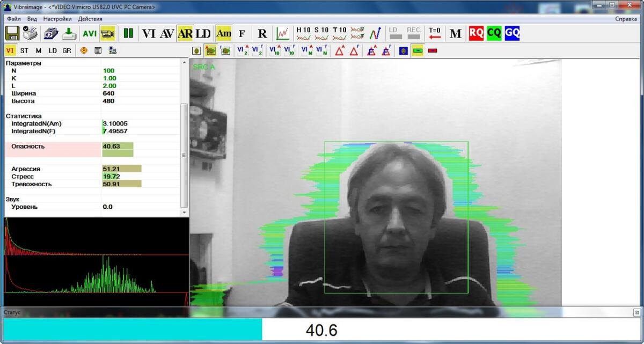Click the blue GQ button

coord(512,33)
